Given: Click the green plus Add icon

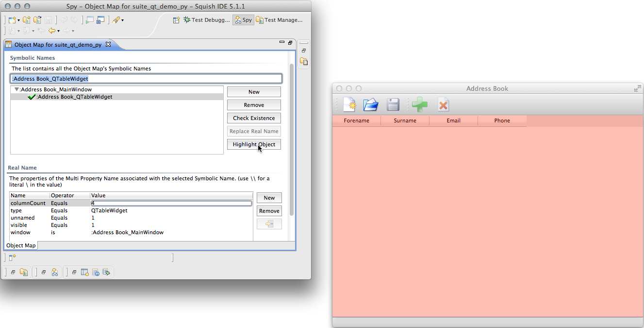Looking at the screenshot, I should [419, 104].
